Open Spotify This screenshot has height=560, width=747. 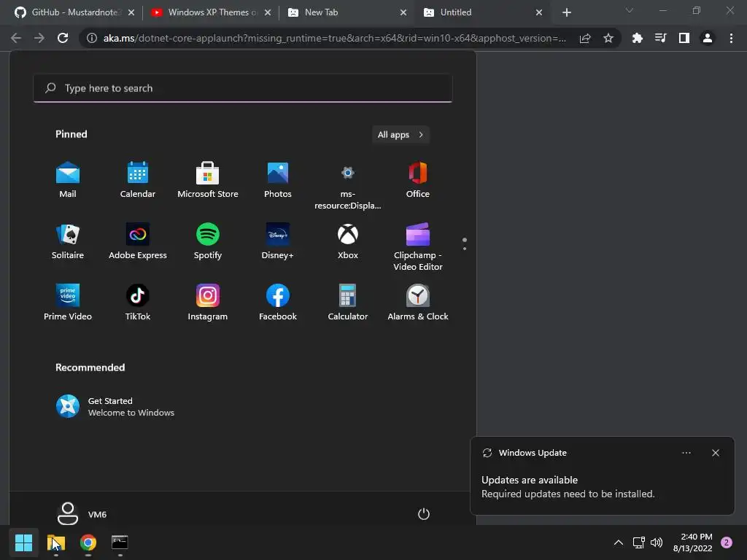coord(208,241)
